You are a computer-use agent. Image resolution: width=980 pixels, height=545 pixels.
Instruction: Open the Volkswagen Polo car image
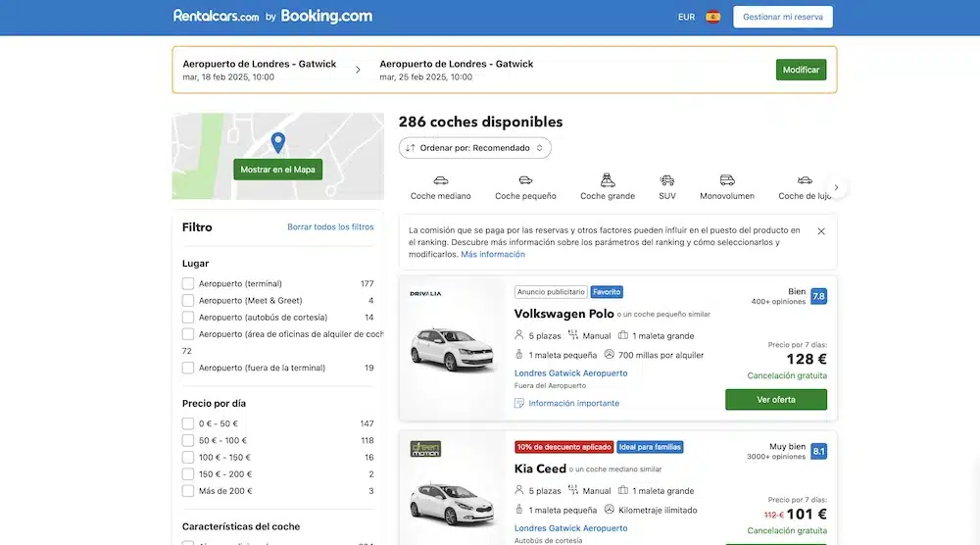453,349
